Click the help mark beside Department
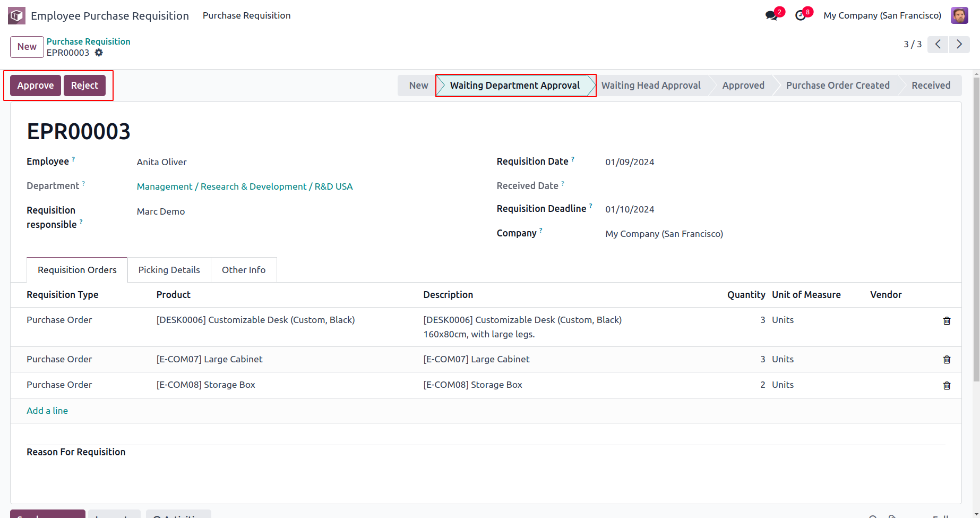Image resolution: width=980 pixels, height=518 pixels. (83, 183)
